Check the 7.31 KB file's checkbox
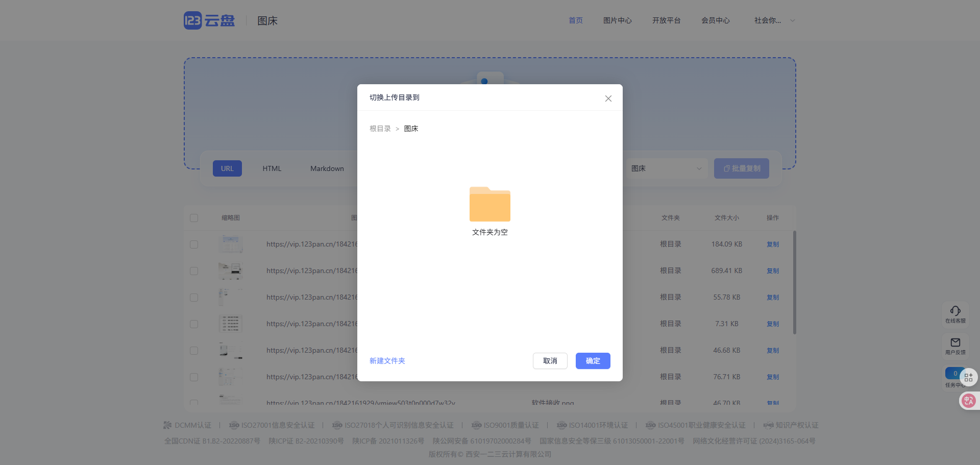Screen dimensions: 980x465 (194, 324)
